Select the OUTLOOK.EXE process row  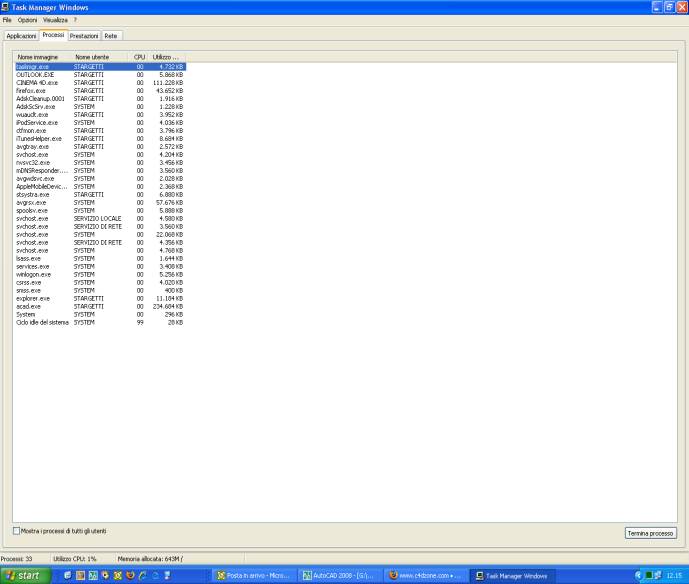[100, 75]
